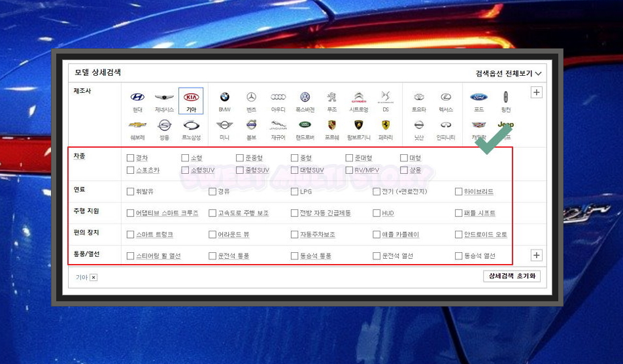Pick the 포르쉐 (Porsche) crest logo
Screen dimensions: 623x364
pos(331,125)
